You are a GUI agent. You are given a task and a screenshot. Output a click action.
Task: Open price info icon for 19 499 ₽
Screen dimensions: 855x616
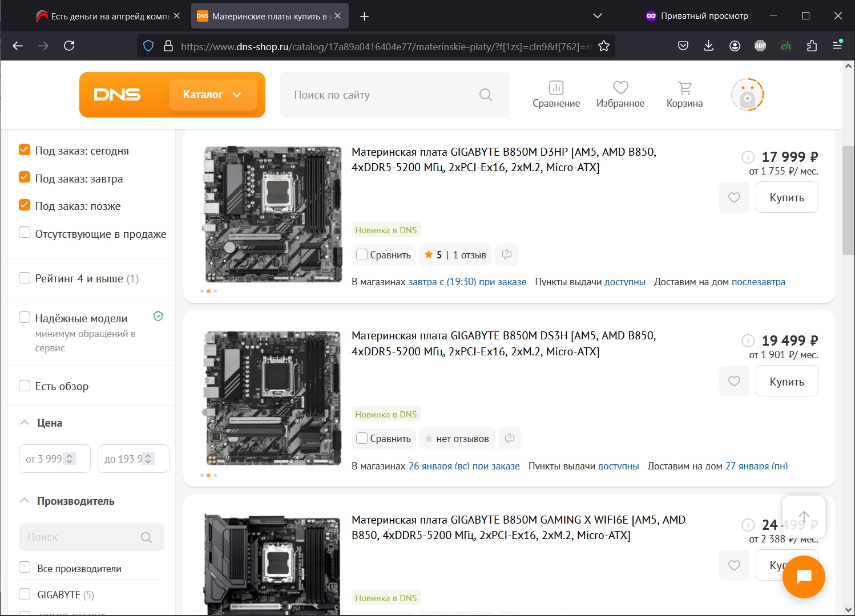tap(748, 341)
